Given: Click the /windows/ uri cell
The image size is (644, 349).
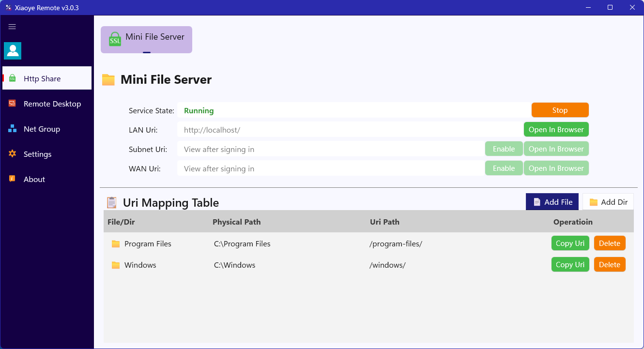Looking at the screenshot, I should 387,265.
